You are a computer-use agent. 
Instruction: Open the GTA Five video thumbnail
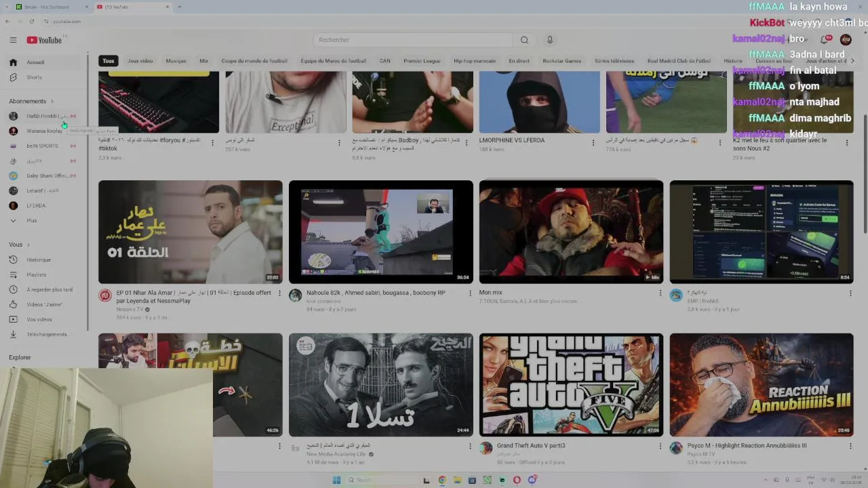coord(572,385)
